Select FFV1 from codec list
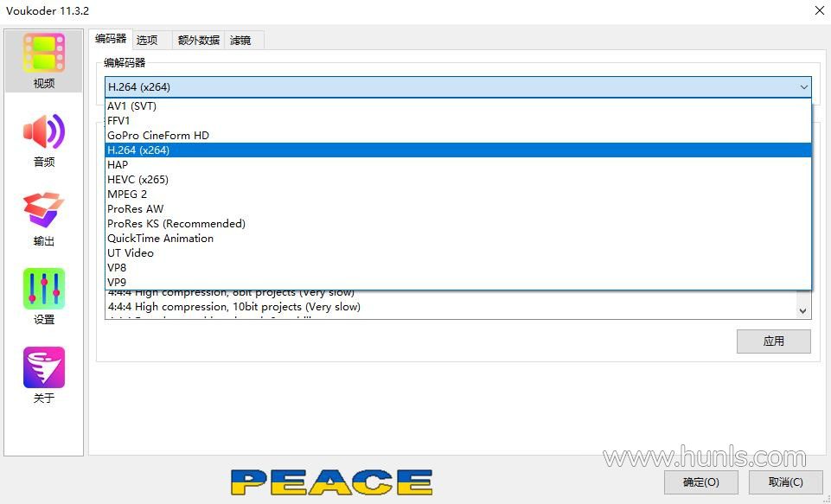831x504 pixels. click(x=458, y=121)
